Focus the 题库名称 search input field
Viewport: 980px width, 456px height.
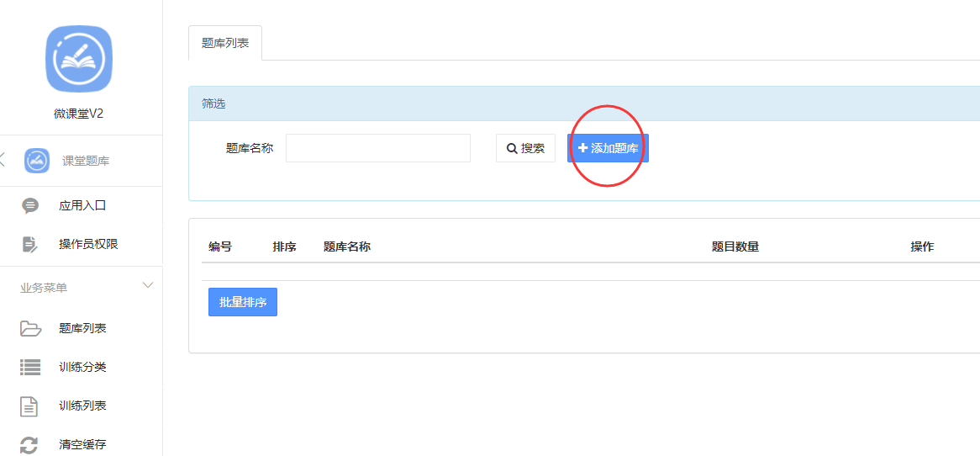point(378,148)
